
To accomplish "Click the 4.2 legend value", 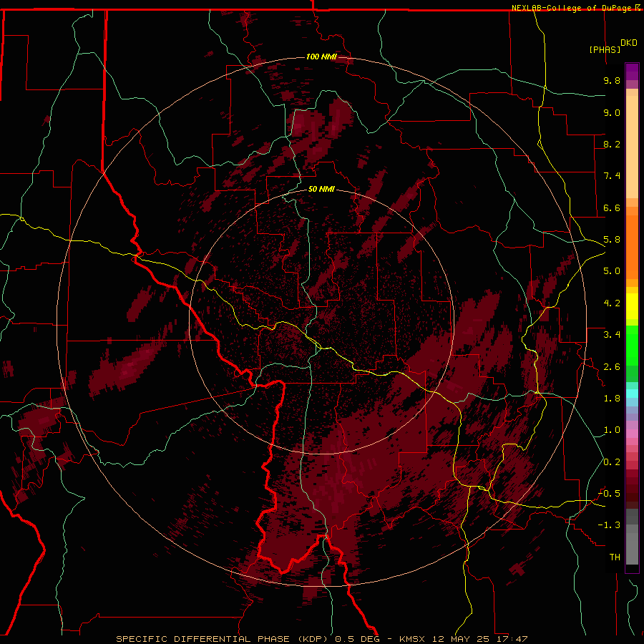I will pyautogui.click(x=612, y=303).
